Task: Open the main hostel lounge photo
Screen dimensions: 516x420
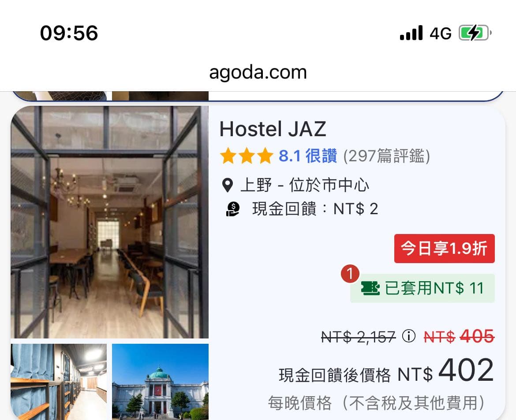Action: (109, 222)
